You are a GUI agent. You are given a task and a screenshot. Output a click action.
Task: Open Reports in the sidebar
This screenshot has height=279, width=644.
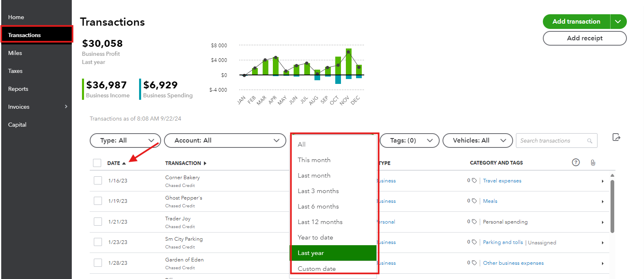point(18,89)
